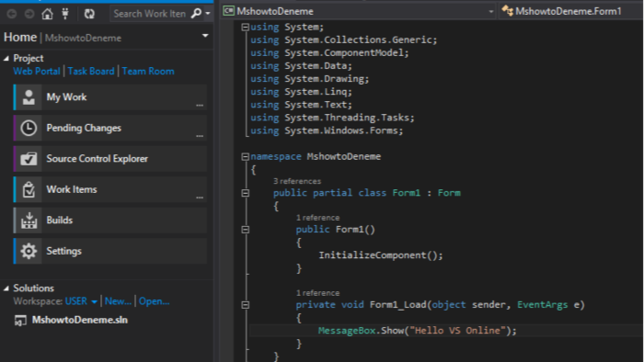Click the Form1 class icon in the navigation bar

click(x=508, y=11)
